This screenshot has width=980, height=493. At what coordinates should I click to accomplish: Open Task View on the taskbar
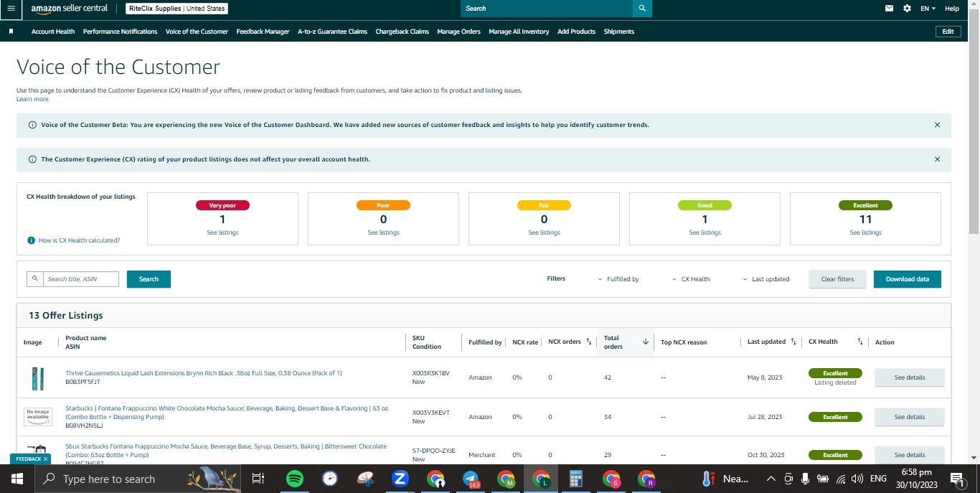[x=258, y=479]
